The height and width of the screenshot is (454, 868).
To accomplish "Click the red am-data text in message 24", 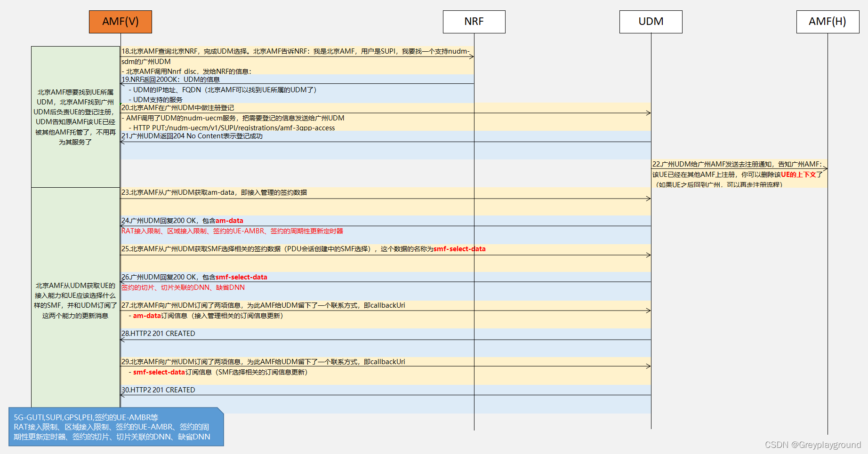I will pos(230,220).
